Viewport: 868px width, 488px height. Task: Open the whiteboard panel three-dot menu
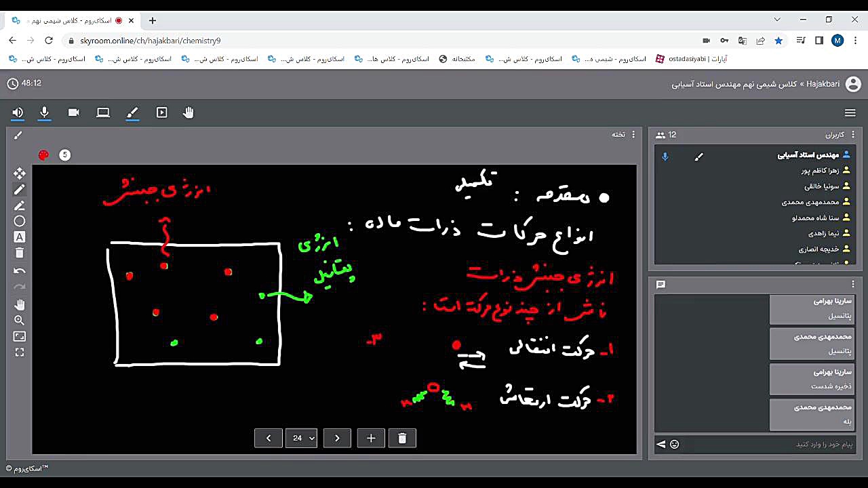[x=634, y=134]
